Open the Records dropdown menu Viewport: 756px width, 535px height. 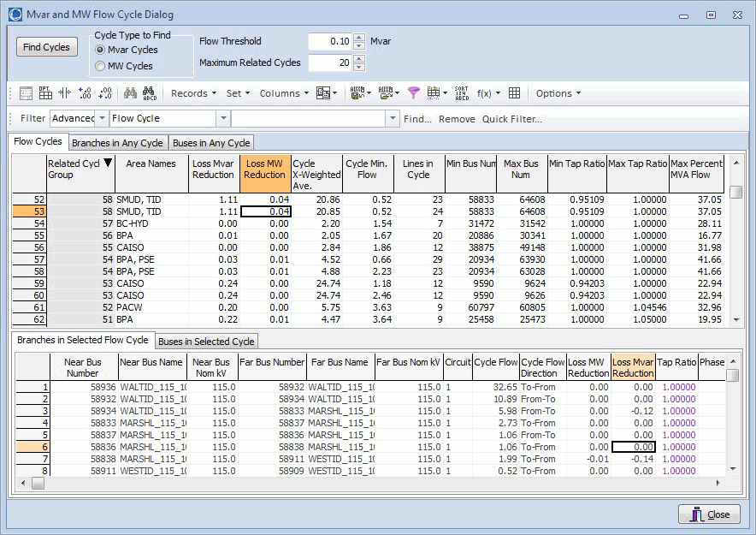coord(193,93)
